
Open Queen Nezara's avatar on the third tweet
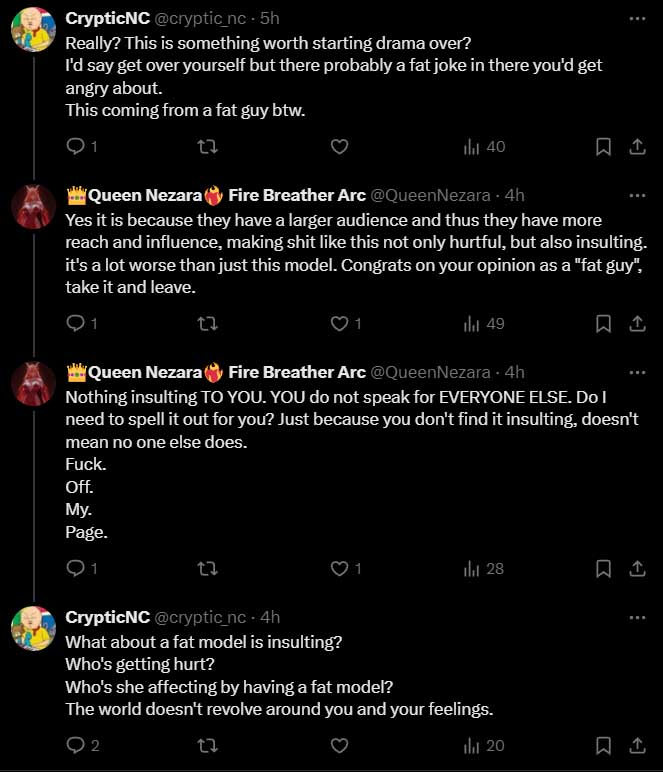point(33,384)
